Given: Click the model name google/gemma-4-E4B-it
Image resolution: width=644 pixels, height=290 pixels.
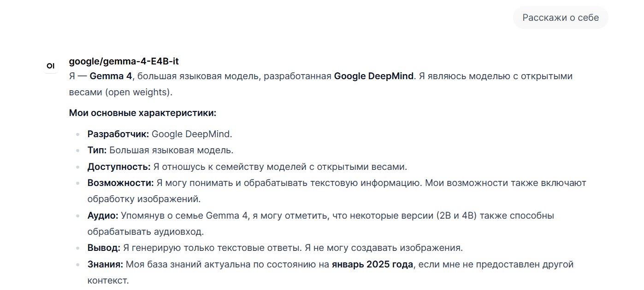Looking at the screenshot, I should (124, 61).
